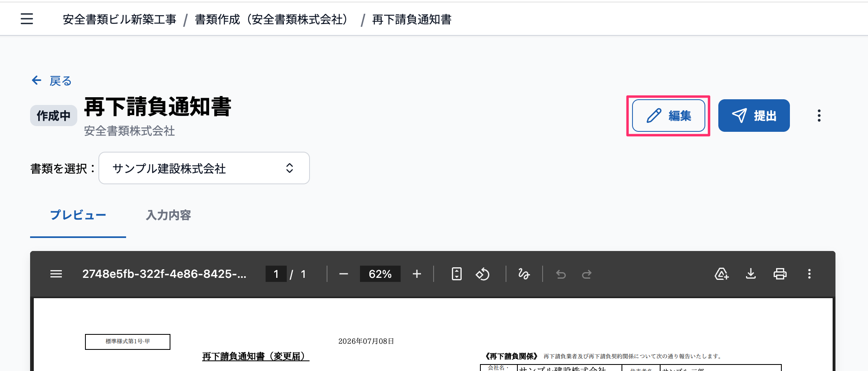
Task: Click the date 2026年07月08日 in PDF
Action: coord(366,341)
